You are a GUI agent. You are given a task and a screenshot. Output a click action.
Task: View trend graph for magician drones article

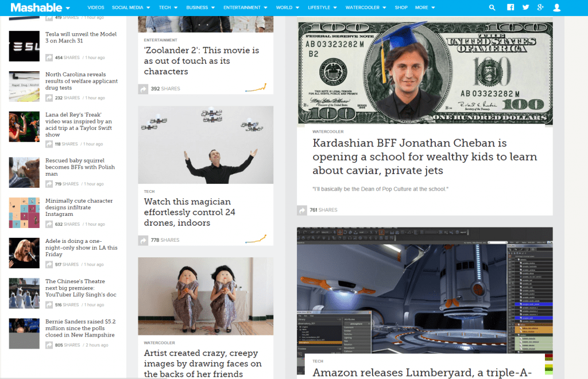[256, 239]
